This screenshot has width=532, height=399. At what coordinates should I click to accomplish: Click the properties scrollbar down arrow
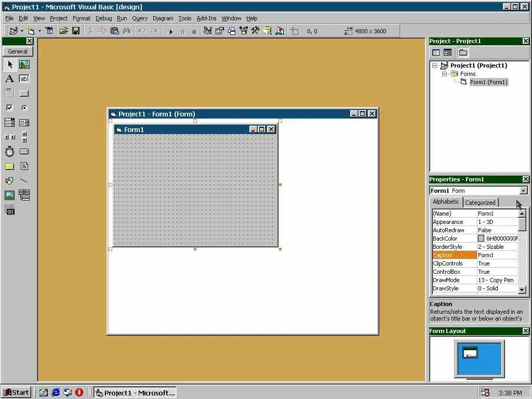(x=522, y=289)
